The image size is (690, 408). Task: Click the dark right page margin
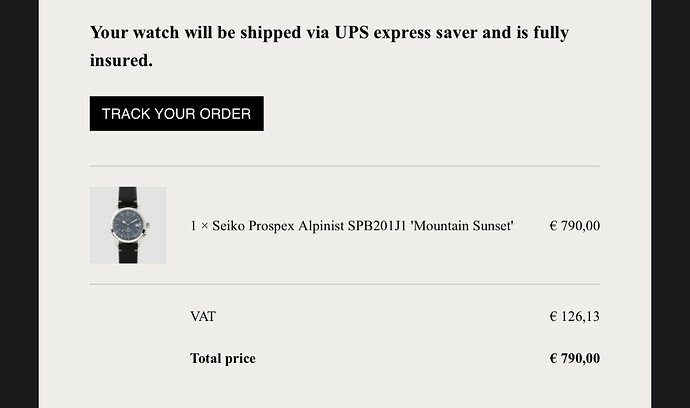671,204
